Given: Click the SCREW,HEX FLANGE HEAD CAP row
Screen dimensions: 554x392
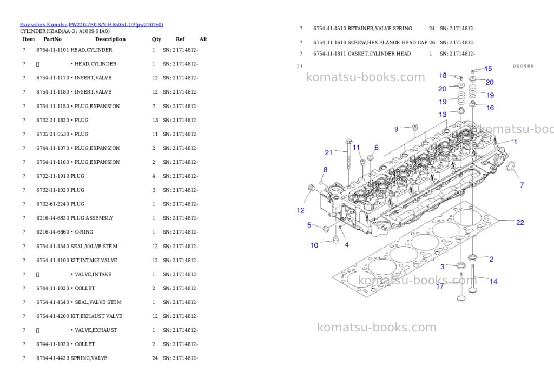Looking at the screenshot, I should pos(387,43).
